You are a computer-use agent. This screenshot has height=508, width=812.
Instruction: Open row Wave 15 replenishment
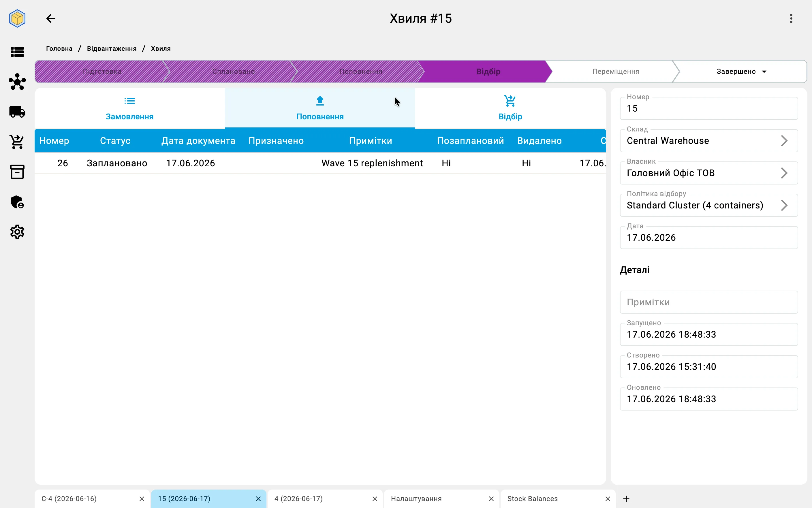pyautogui.click(x=320, y=163)
